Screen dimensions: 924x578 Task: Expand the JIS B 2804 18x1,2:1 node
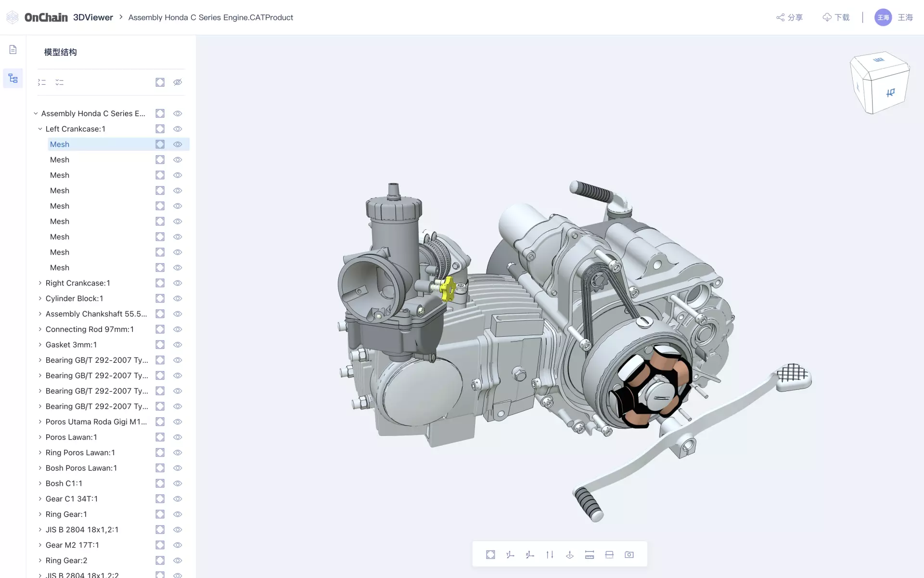(40, 529)
